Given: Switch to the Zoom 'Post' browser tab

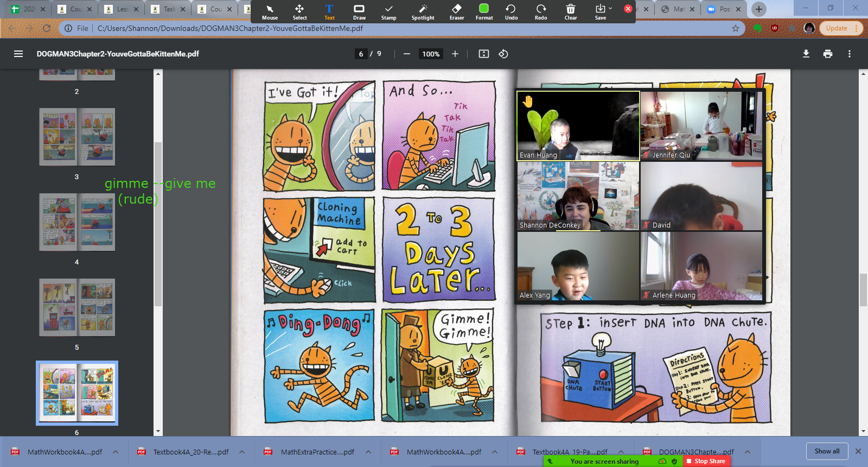Looking at the screenshot, I should click(724, 9).
